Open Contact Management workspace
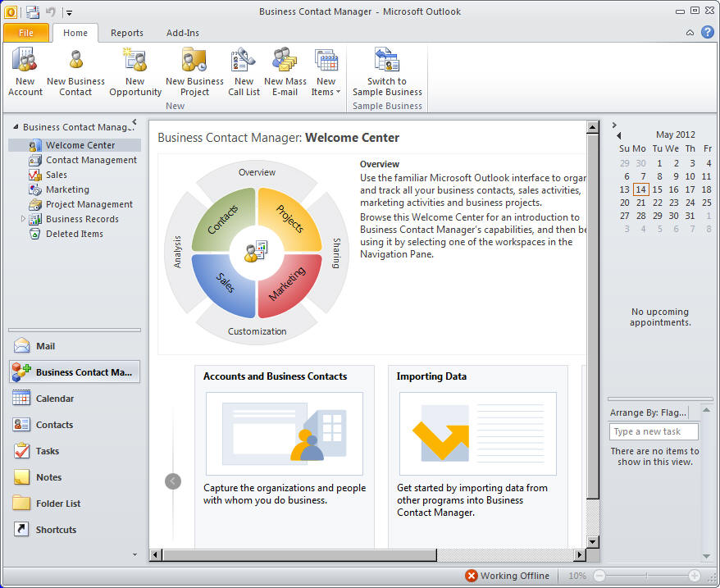This screenshot has width=720, height=588. 83,160
